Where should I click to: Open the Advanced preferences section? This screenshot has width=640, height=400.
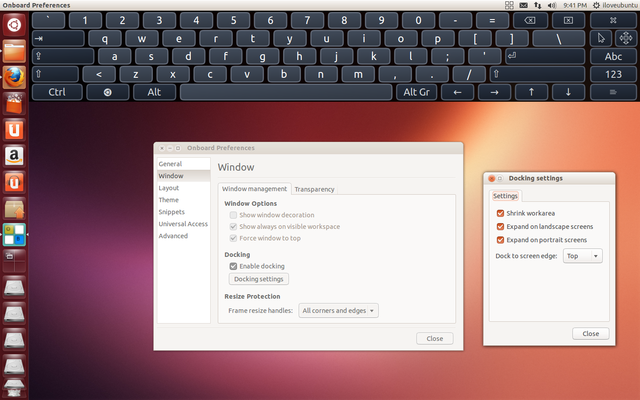tap(184, 236)
